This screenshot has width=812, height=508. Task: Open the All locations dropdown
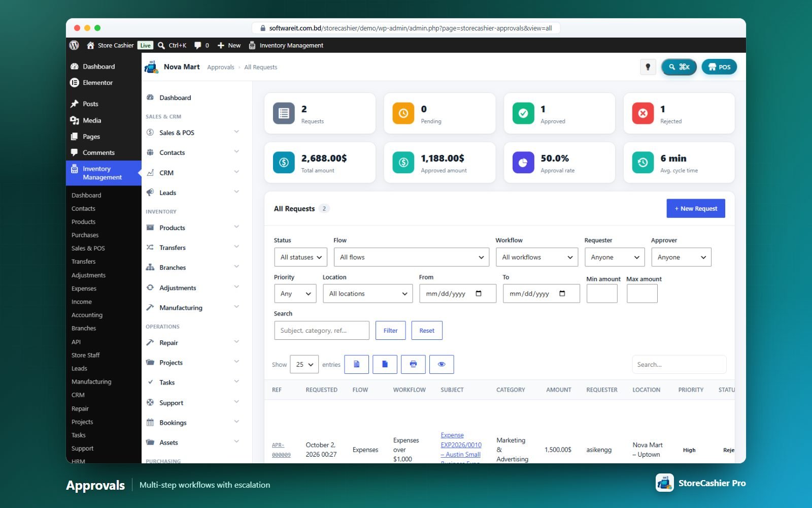coord(367,294)
